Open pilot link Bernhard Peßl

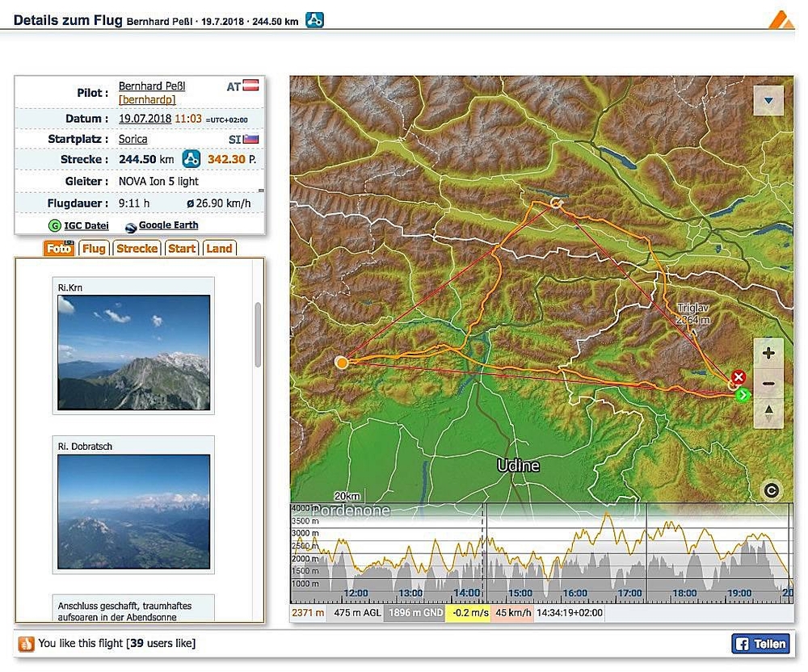click(x=152, y=86)
